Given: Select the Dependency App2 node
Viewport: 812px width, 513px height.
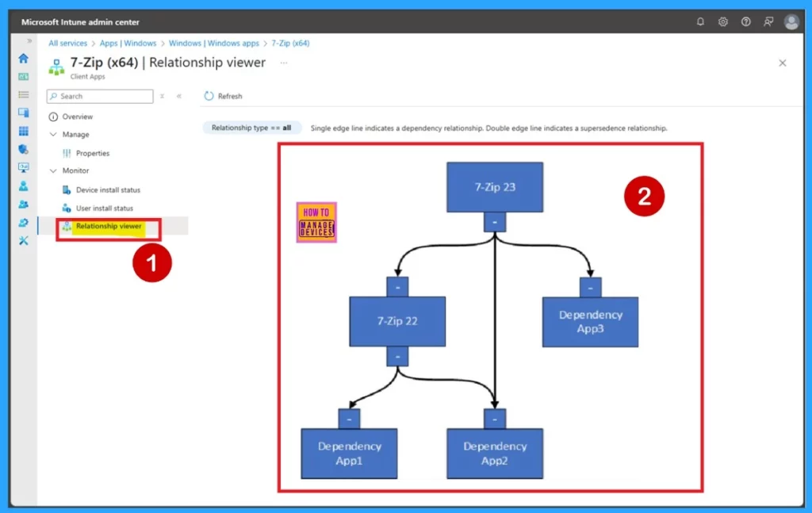Looking at the screenshot, I should click(x=495, y=454).
